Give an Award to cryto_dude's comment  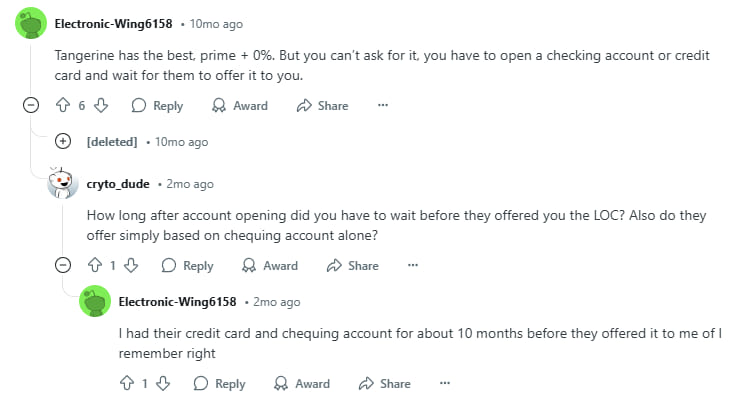270,265
